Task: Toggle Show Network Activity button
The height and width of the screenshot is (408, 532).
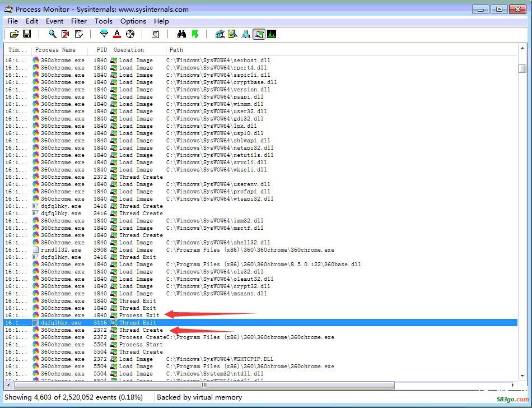Action: [x=246, y=34]
